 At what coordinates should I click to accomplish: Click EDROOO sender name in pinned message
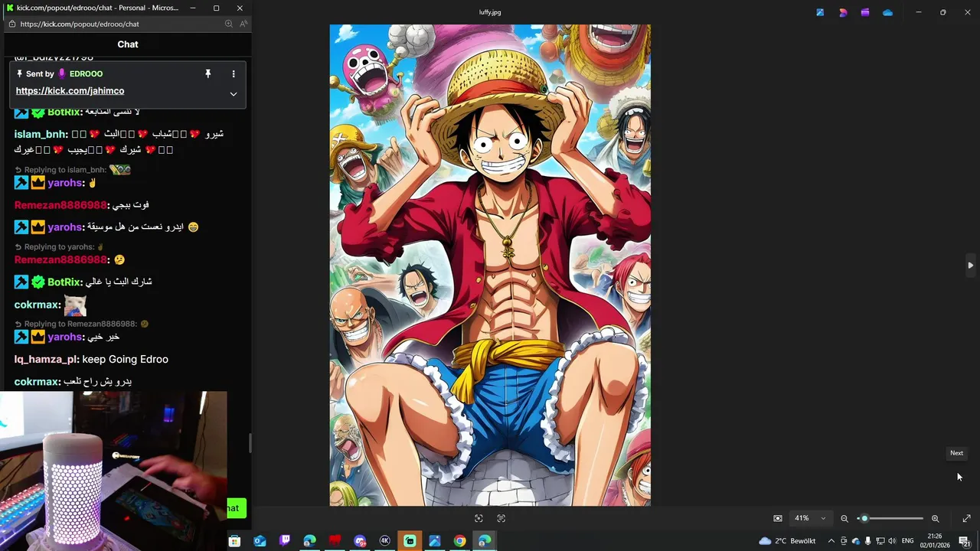[x=86, y=73]
